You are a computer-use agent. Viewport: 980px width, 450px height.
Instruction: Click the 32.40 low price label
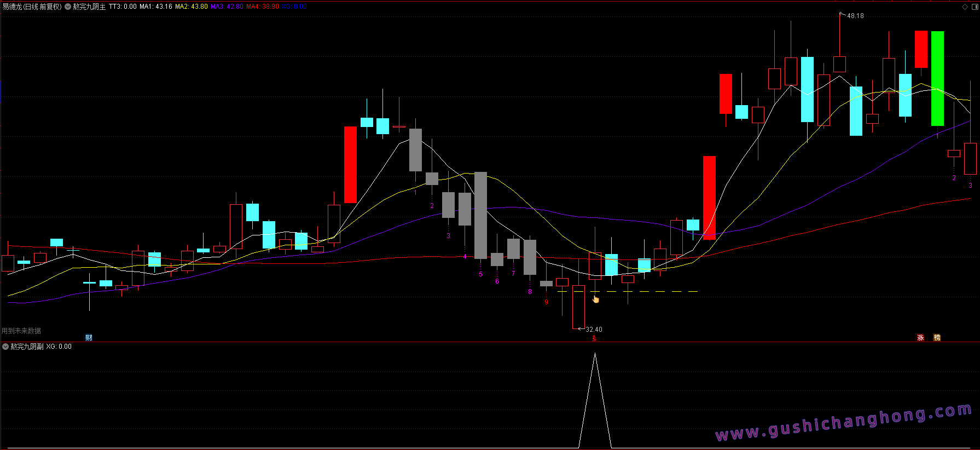coord(594,330)
